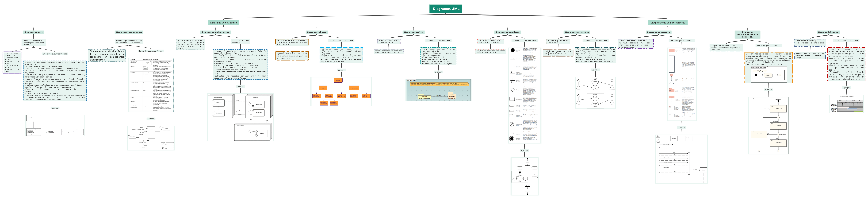Screen dimensions: 868x200
Task: Click the MySQL node inside the deployment diagram example
Action: (x=262, y=134)
